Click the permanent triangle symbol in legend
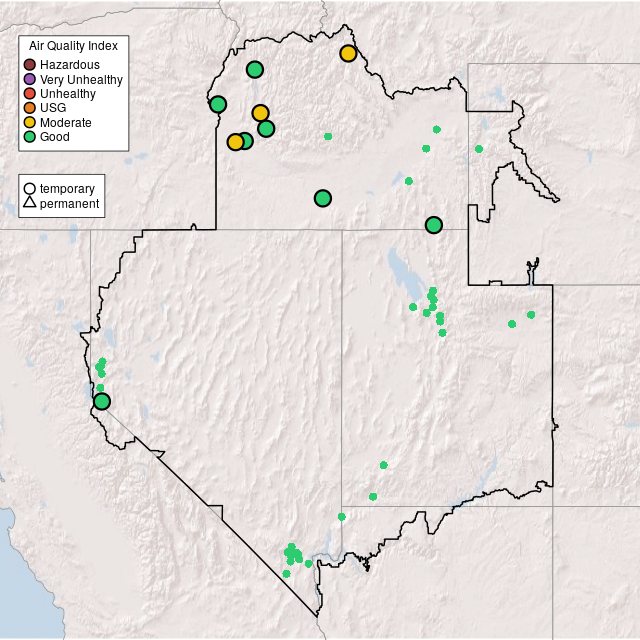The width and height of the screenshot is (640, 640). click(x=30, y=203)
